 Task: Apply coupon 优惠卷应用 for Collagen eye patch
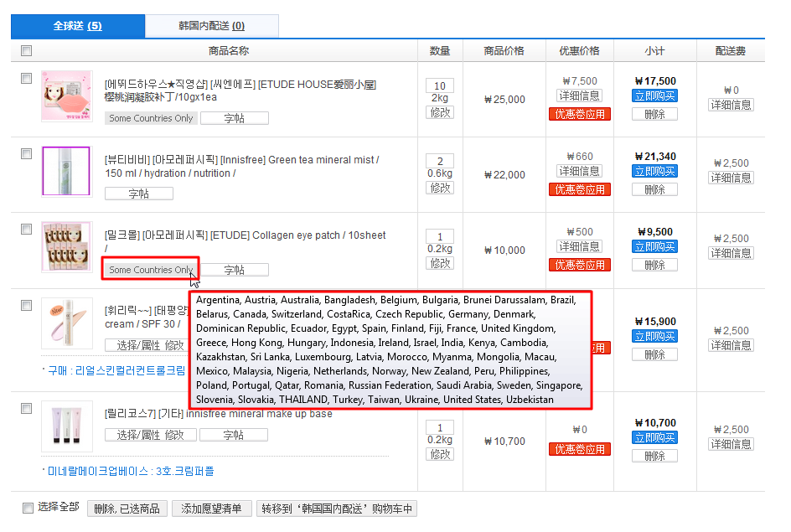580,265
